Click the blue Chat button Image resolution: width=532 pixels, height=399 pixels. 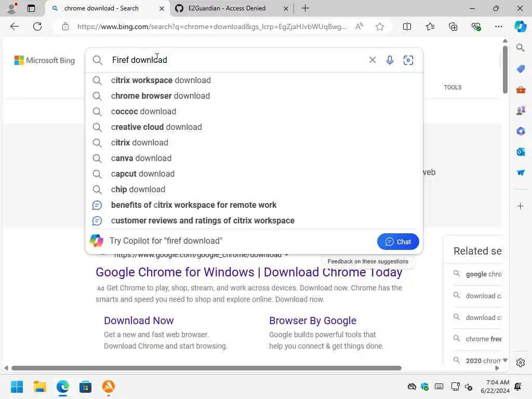(398, 242)
